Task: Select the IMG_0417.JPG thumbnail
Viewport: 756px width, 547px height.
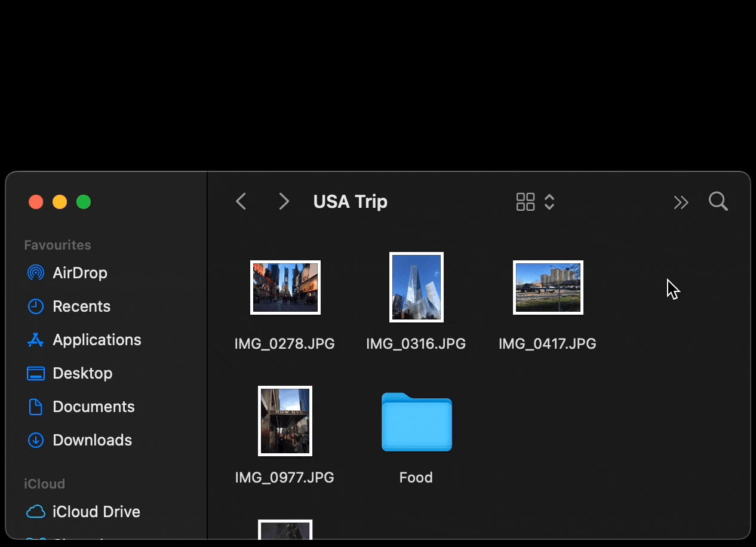Action: (548, 287)
